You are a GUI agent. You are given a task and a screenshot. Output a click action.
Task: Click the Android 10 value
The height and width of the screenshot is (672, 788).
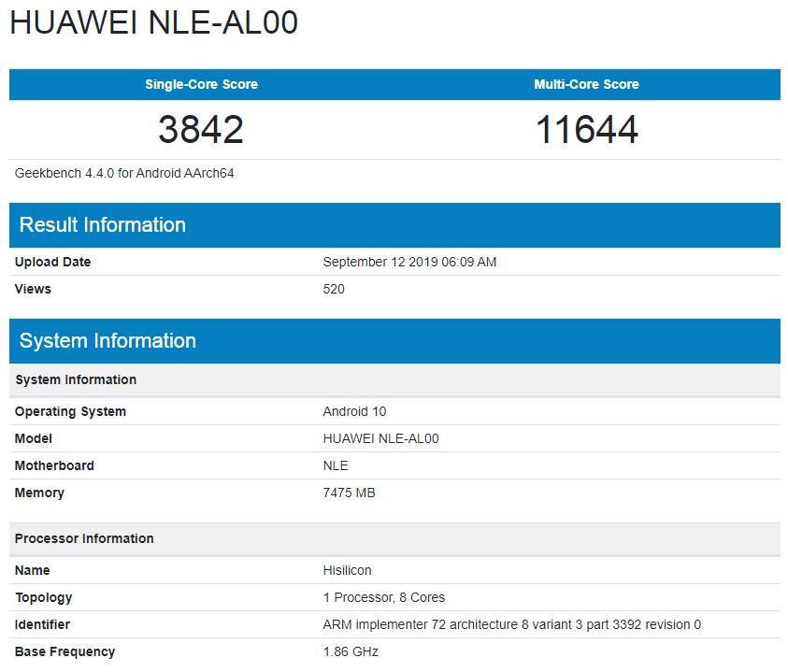[354, 411]
